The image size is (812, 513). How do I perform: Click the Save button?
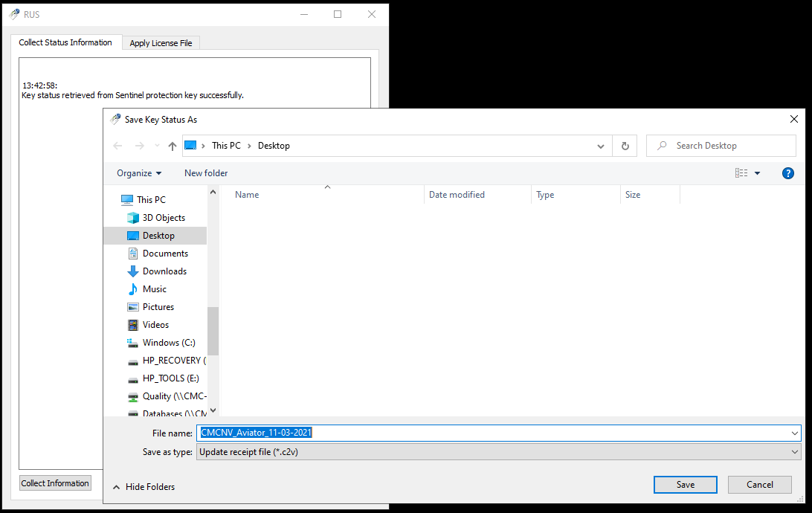click(x=685, y=485)
